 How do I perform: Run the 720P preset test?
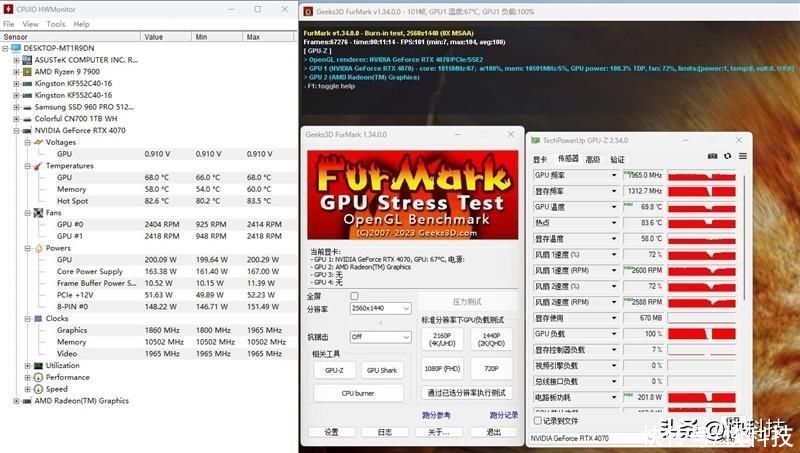(491, 368)
